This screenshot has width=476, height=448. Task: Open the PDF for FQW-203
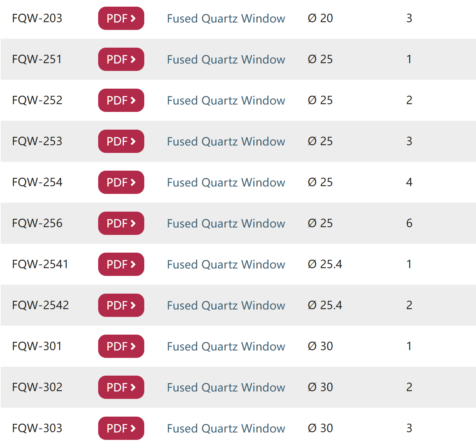121,18
